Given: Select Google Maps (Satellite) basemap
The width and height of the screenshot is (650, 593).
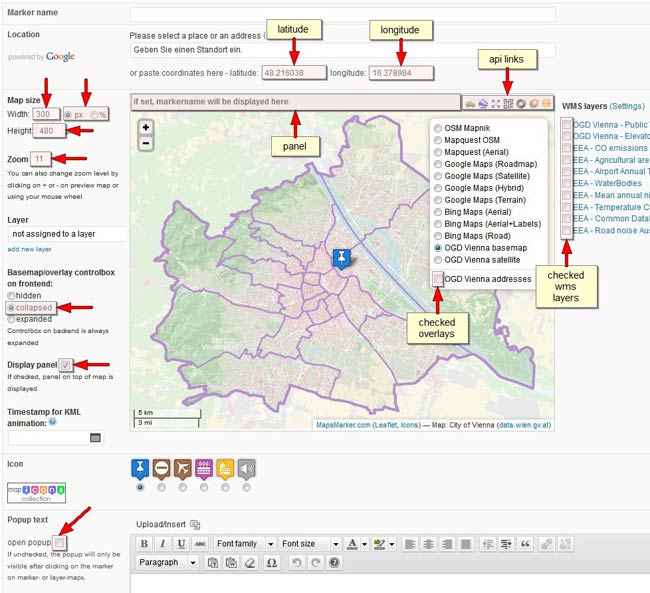Looking at the screenshot, I should coord(439,175).
